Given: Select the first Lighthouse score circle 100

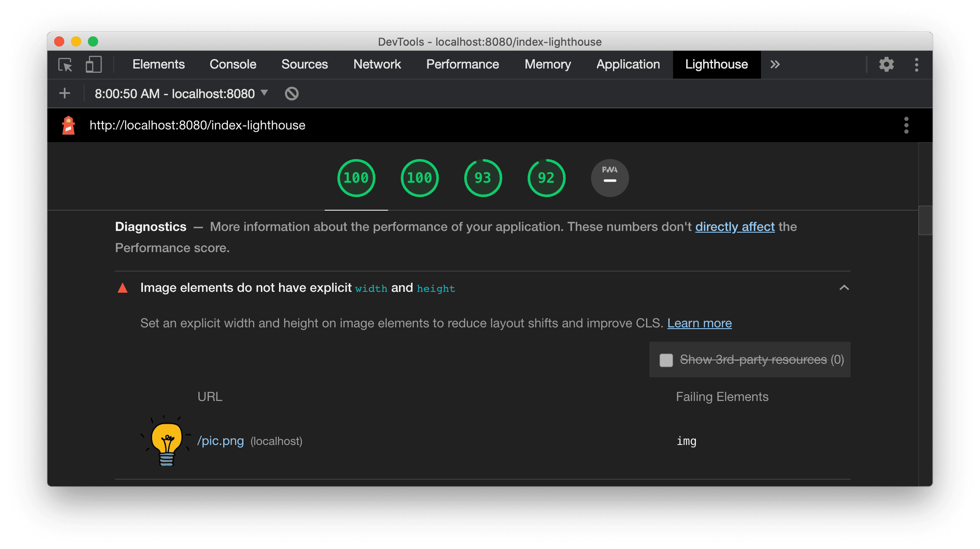Looking at the screenshot, I should [x=356, y=177].
